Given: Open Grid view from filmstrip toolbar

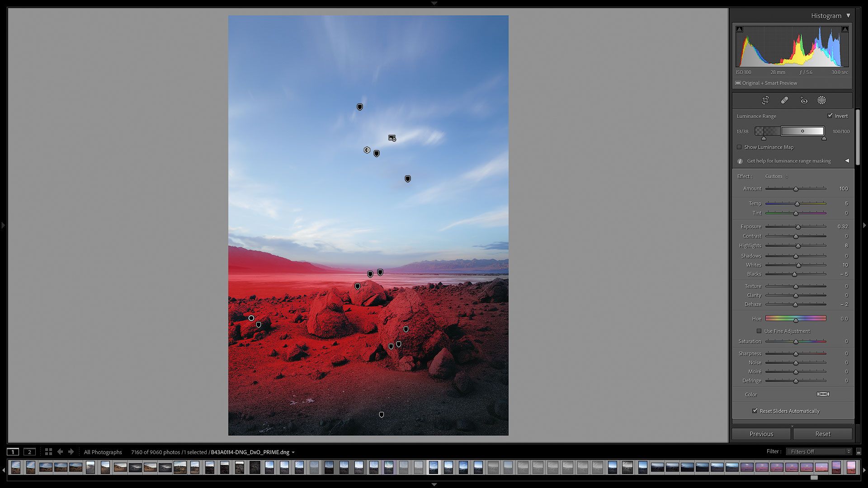Looking at the screenshot, I should pos(48,452).
